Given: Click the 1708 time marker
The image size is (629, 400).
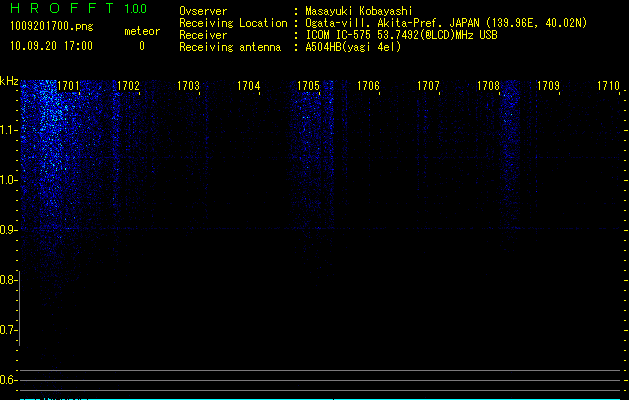Looking at the screenshot, I should pos(488,86).
